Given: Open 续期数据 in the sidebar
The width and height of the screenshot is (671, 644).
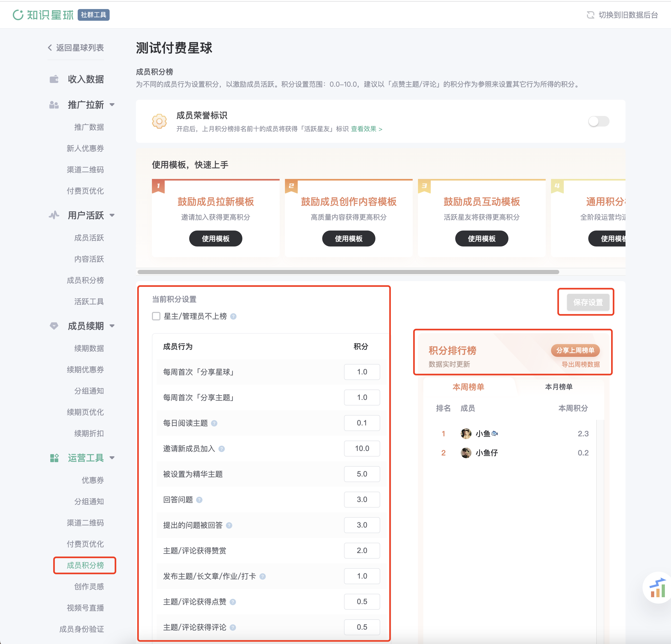Looking at the screenshot, I should 89,348.
